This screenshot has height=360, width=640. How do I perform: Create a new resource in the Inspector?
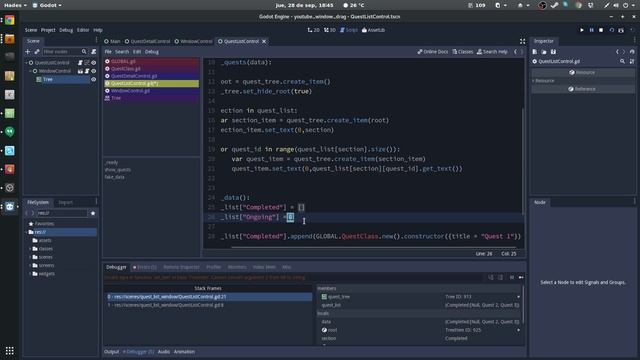535,52
